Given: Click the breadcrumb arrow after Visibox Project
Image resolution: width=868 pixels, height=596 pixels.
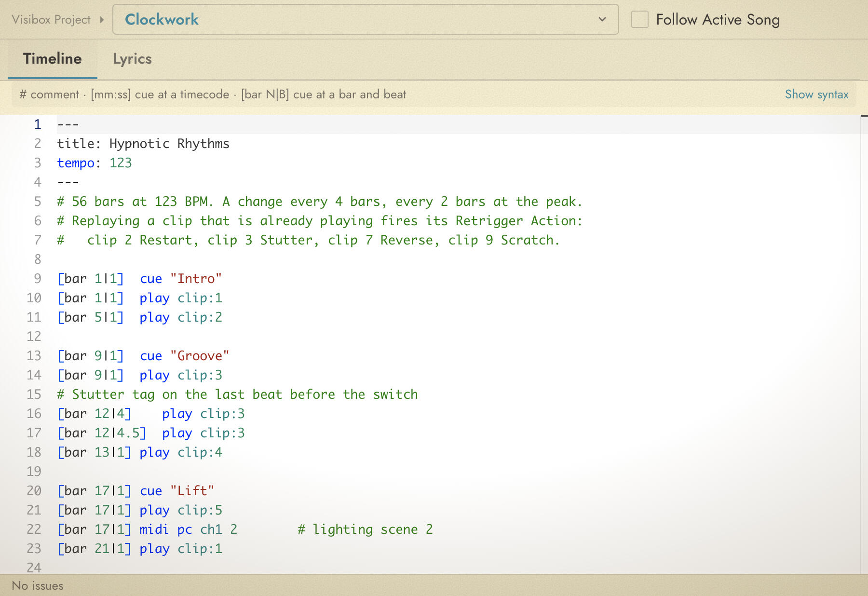Looking at the screenshot, I should (x=102, y=20).
